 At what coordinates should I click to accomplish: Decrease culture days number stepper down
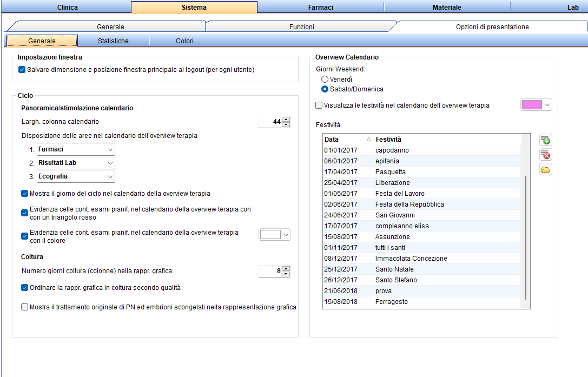point(286,274)
